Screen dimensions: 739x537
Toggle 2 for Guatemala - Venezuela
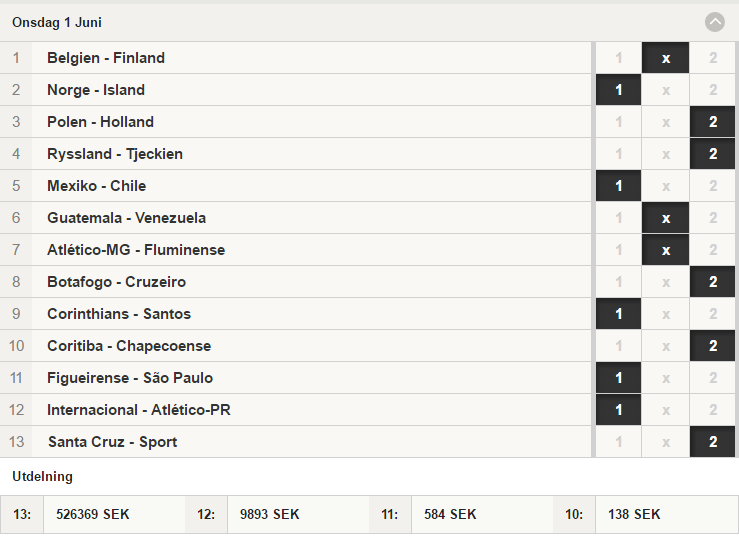712,218
